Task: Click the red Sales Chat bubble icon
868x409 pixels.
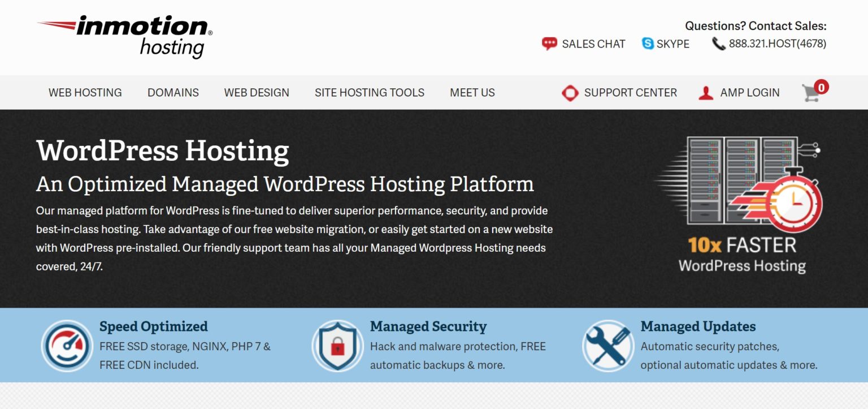Action: pos(549,44)
